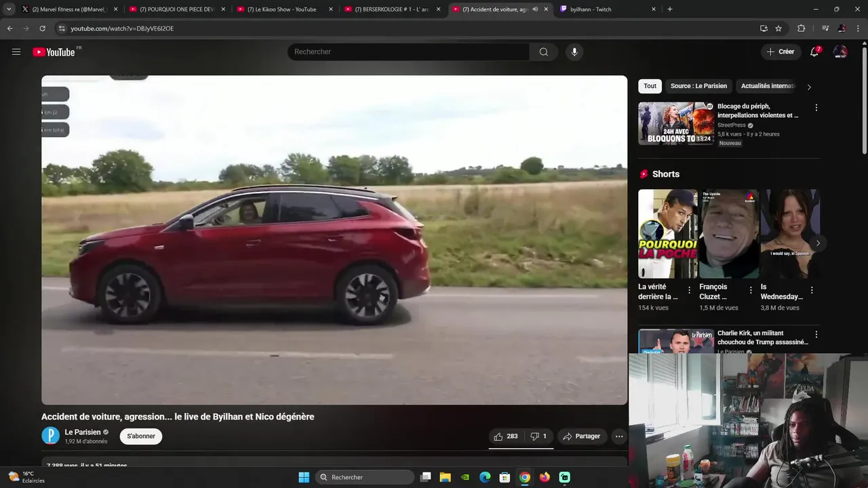Screen dimensions: 868x488
Task: Click the YouTube search magnifier button
Action: pos(544,52)
